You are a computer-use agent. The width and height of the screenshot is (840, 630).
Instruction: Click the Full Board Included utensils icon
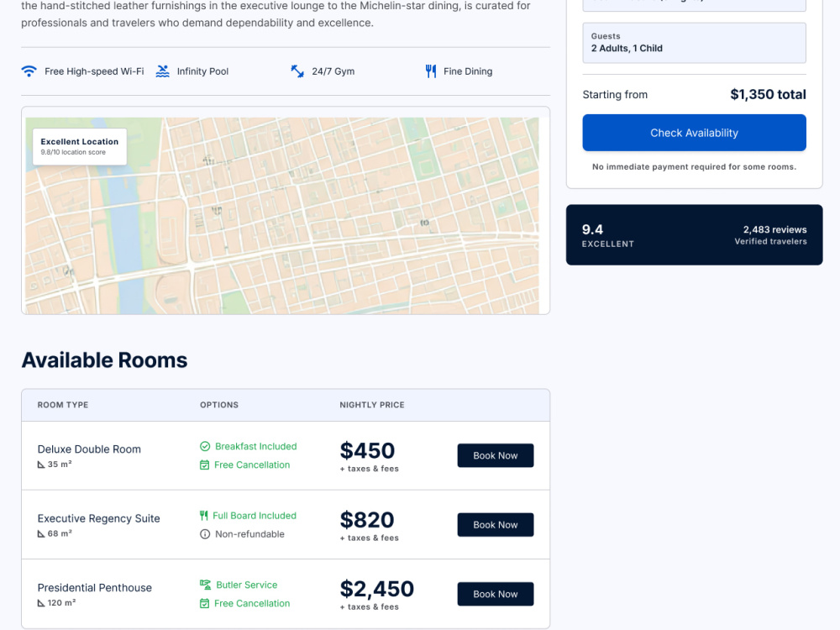(203, 516)
